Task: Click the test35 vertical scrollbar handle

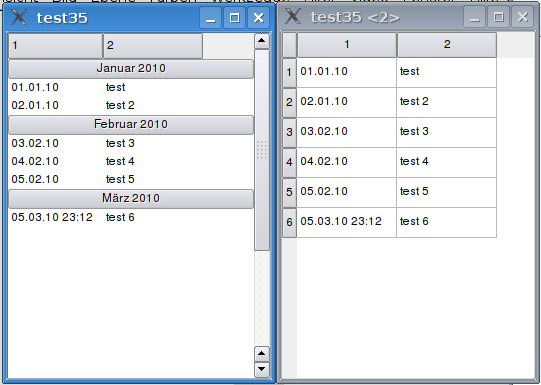Action: (x=262, y=150)
